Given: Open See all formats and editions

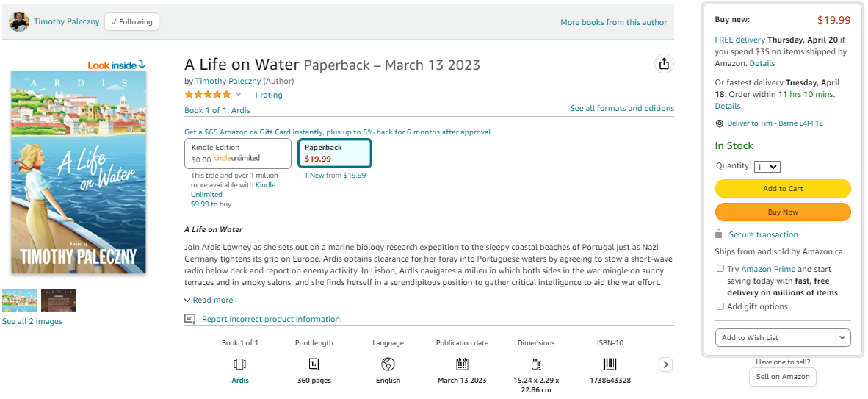Looking at the screenshot, I should 622,108.
